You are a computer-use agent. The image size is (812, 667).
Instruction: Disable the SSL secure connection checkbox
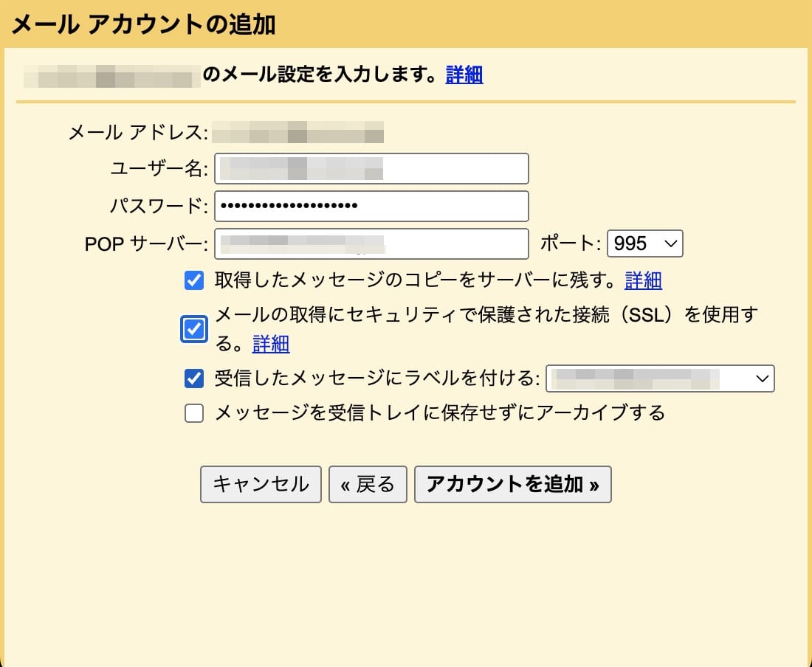(193, 329)
